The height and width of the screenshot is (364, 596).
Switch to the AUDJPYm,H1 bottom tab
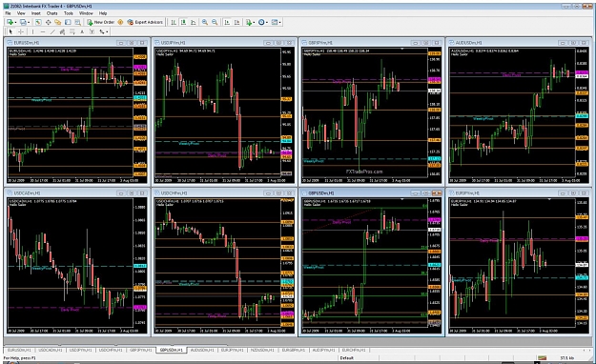(x=323, y=350)
